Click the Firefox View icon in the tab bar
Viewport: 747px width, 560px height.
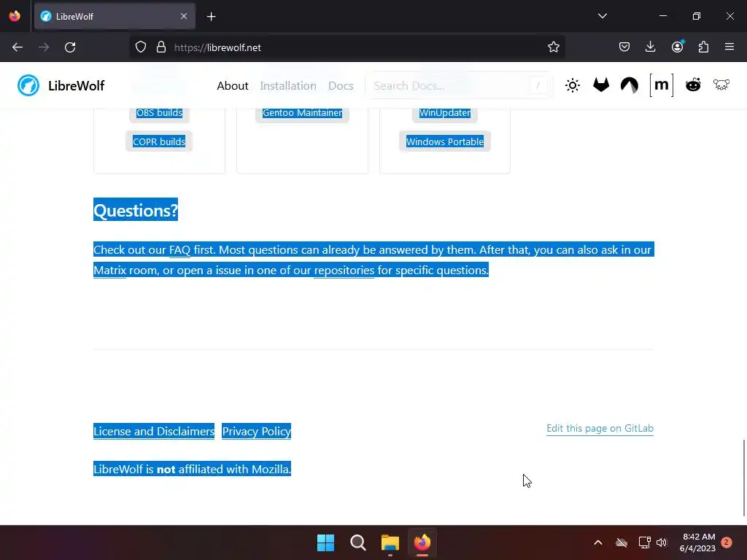tap(15, 16)
